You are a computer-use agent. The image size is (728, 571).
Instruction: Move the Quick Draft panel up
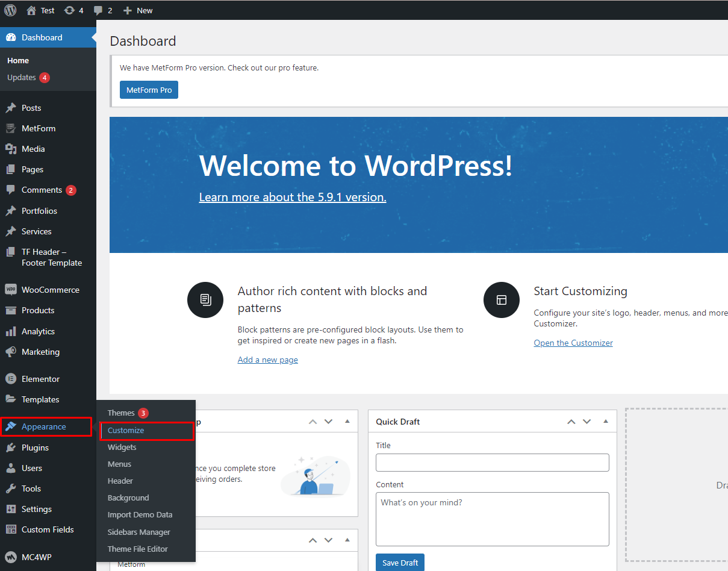click(571, 422)
